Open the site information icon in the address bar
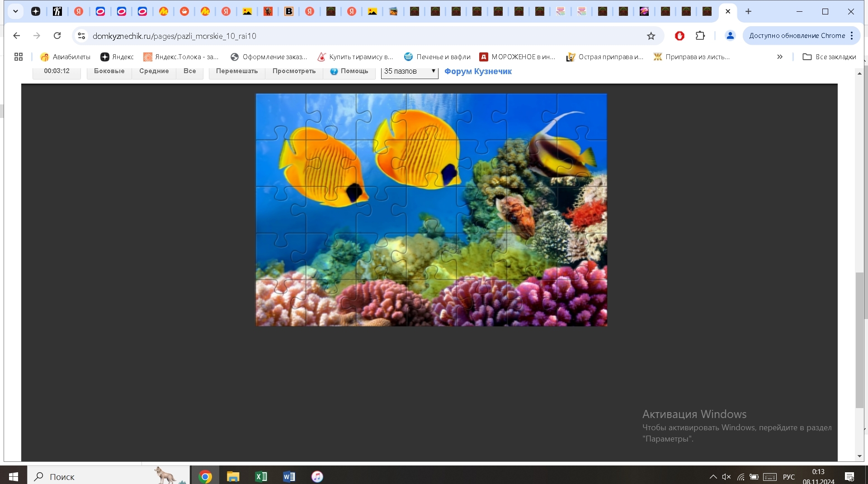The height and width of the screenshot is (484, 868). [x=81, y=36]
